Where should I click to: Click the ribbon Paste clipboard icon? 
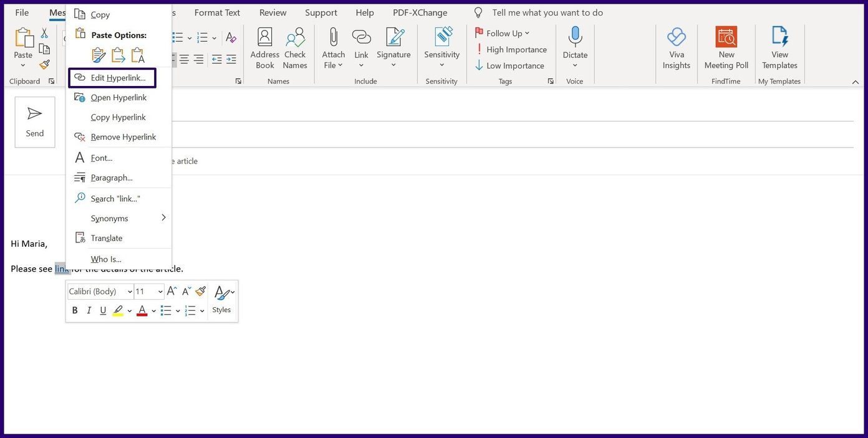[x=23, y=39]
